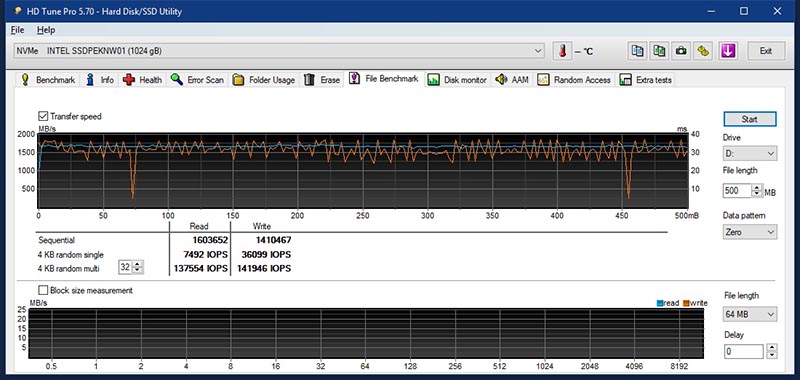
Task: Click 141946 IOPS write value
Action: tap(264, 268)
